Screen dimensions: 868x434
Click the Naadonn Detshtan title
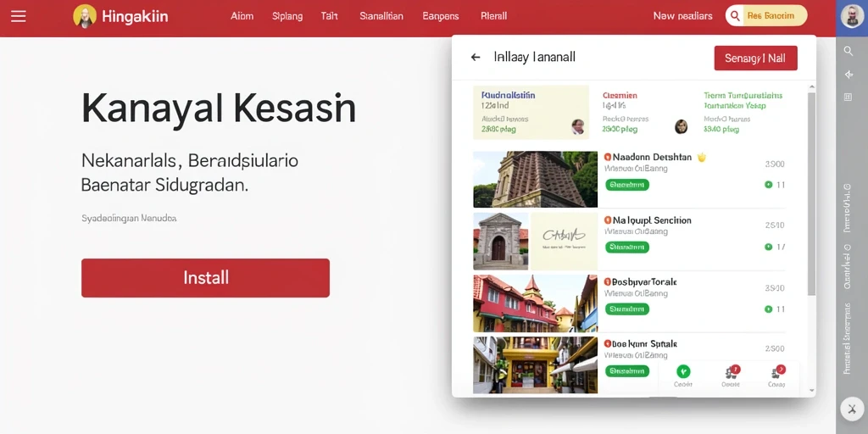(652, 157)
